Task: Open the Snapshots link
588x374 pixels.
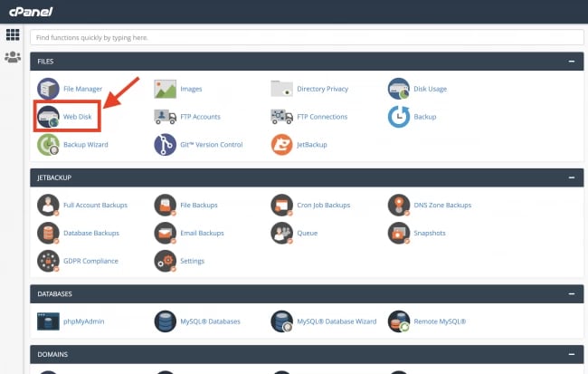Action: coord(430,233)
